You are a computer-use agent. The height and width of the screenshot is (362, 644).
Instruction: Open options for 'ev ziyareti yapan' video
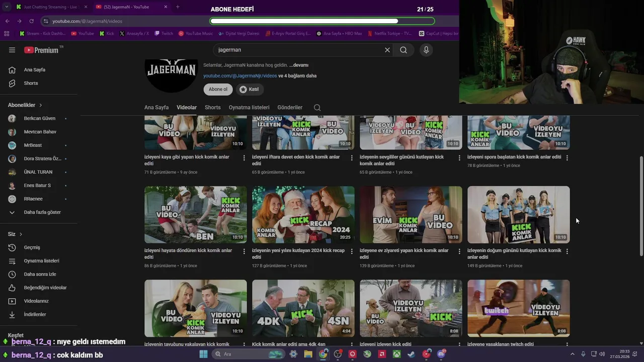pyautogui.click(x=459, y=251)
